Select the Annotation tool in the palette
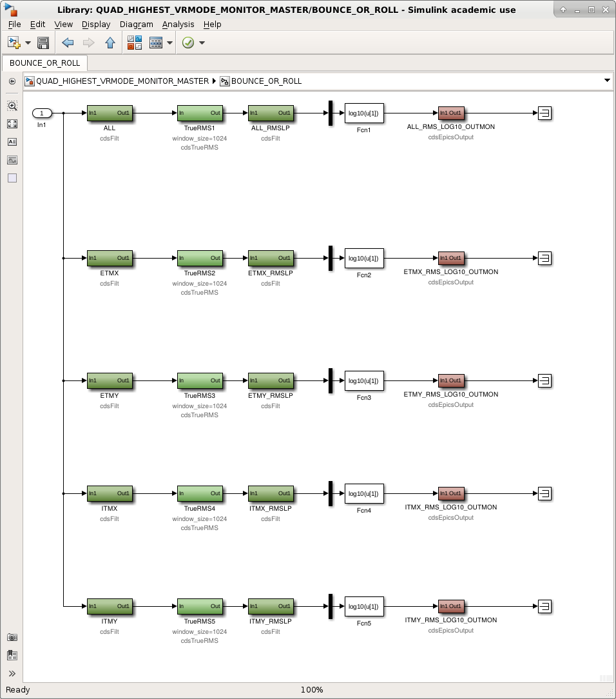The height and width of the screenshot is (699, 616). (12, 142)
